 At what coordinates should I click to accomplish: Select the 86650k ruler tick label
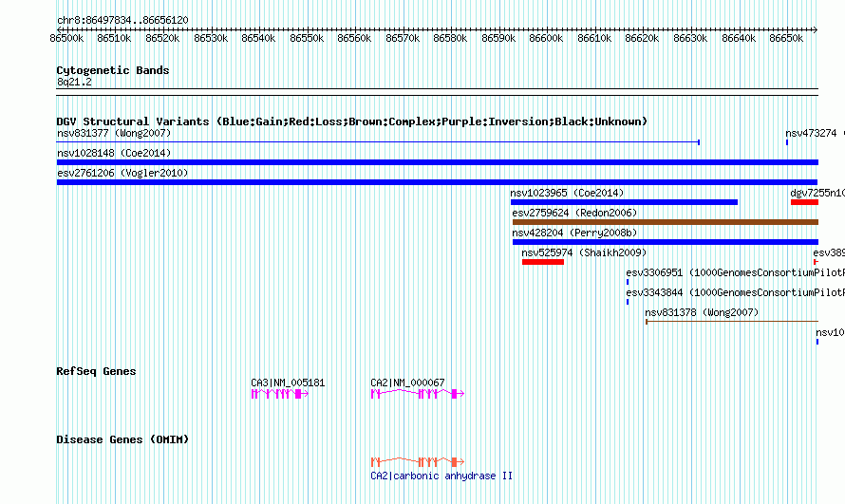coord(786,38)
